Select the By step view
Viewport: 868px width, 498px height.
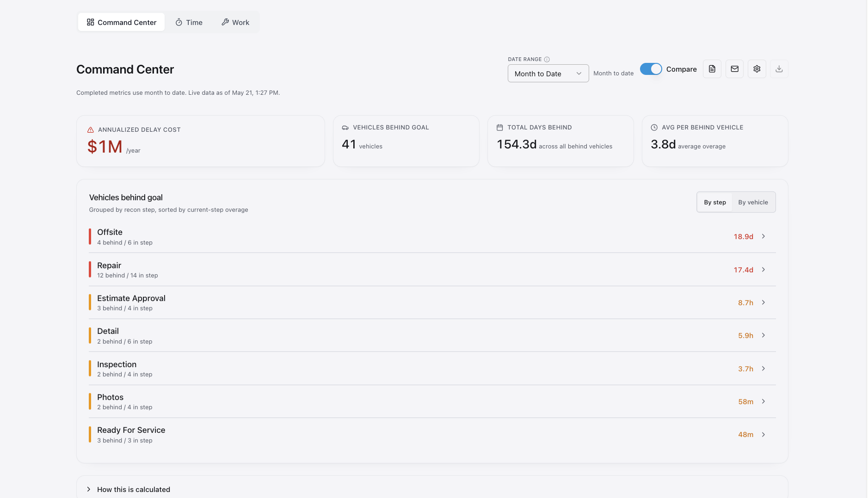coord(714,202)
